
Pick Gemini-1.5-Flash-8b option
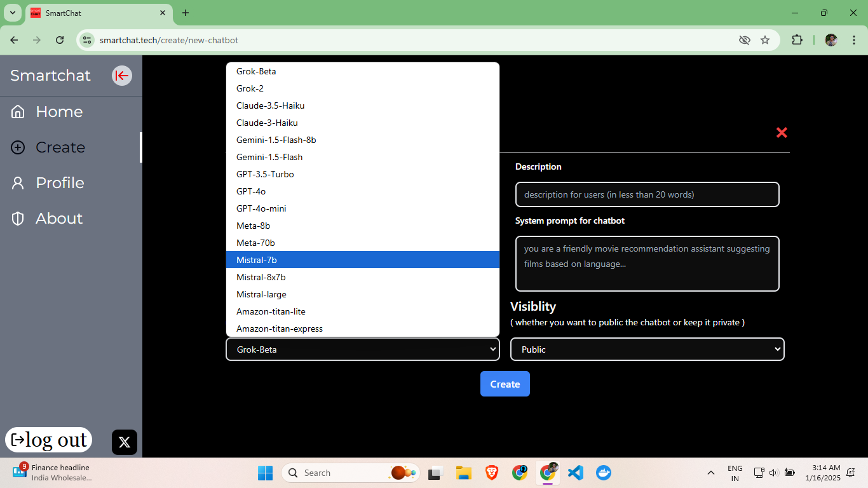pos(363,140)
